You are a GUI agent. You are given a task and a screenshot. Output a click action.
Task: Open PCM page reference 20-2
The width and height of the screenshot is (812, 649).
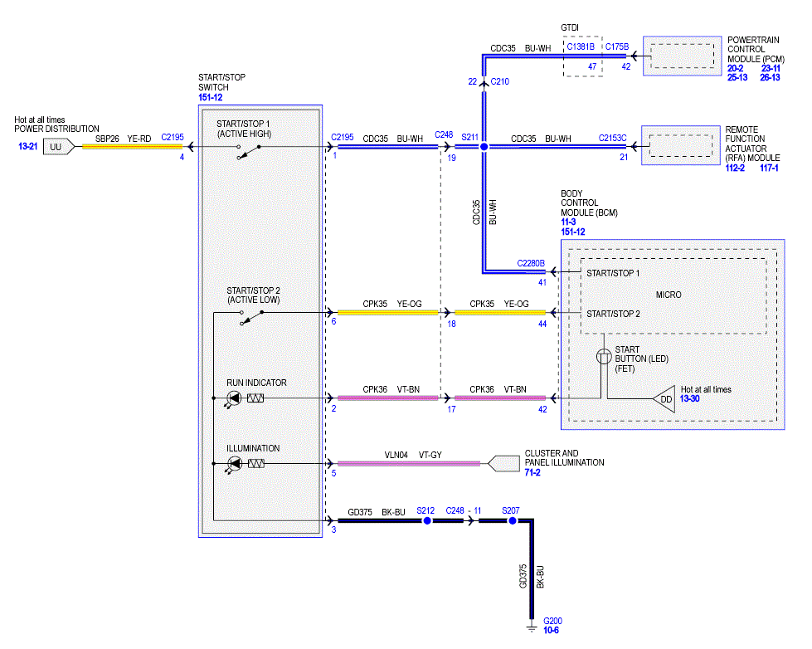(x=736, y=68)
